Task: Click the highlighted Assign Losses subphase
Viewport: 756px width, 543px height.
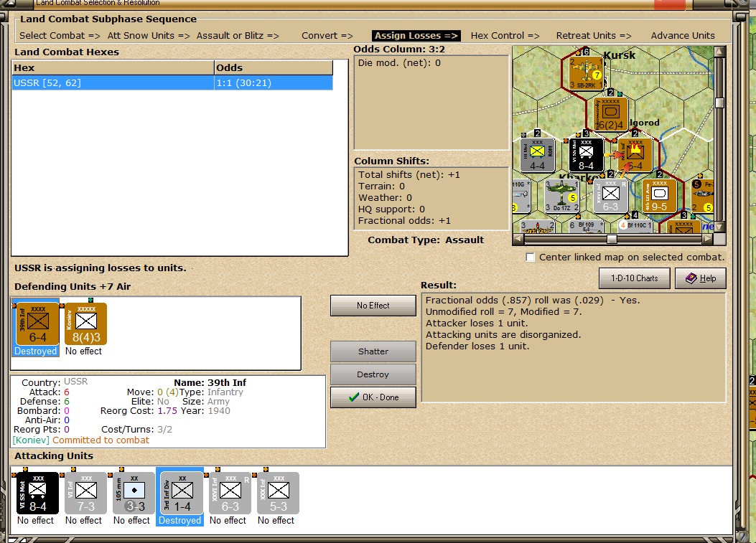Action: (416, 36)
